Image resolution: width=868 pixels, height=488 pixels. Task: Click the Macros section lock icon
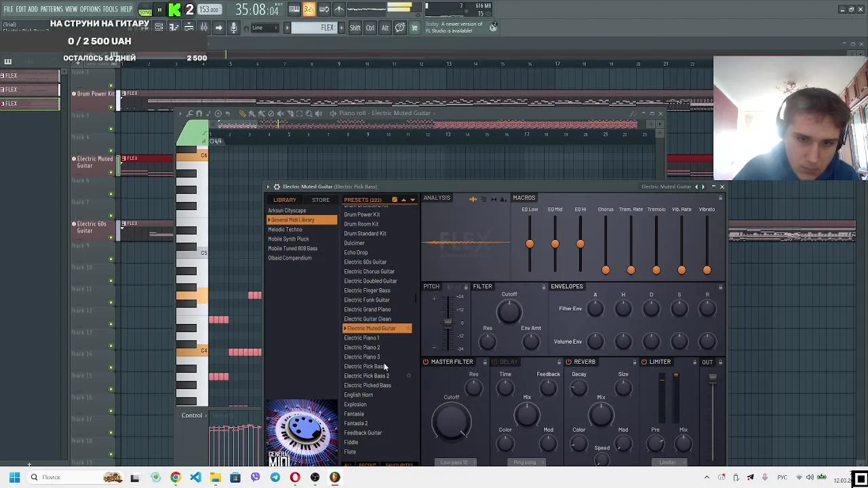click(x=720, y=198)
